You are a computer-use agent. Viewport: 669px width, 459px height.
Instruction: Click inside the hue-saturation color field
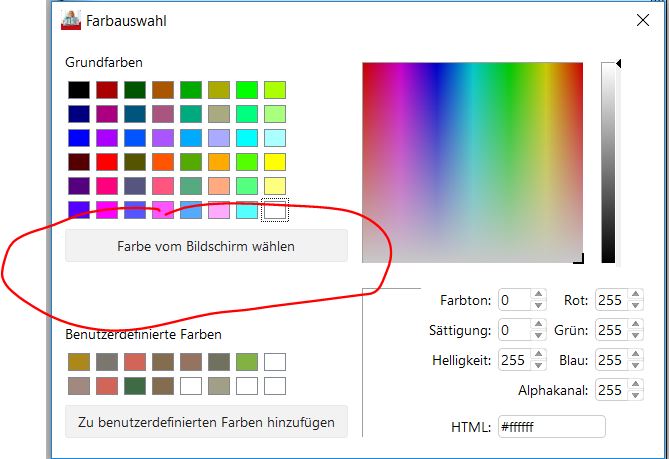click(473, 163)
